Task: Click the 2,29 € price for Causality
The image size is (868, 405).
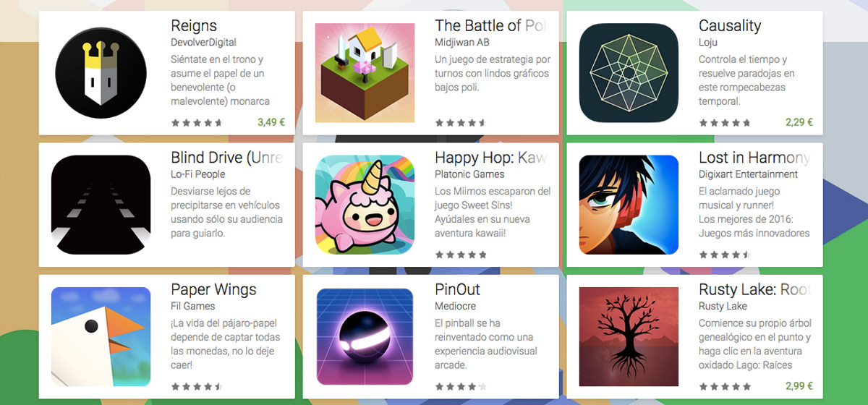Action: point(799,122)
